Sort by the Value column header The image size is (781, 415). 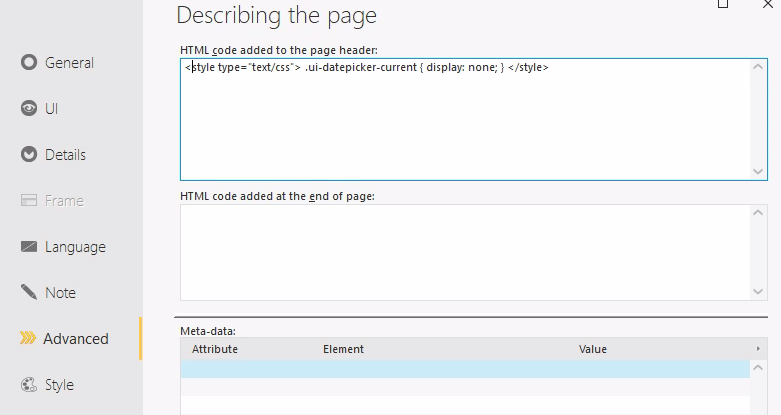pos(593,349)
